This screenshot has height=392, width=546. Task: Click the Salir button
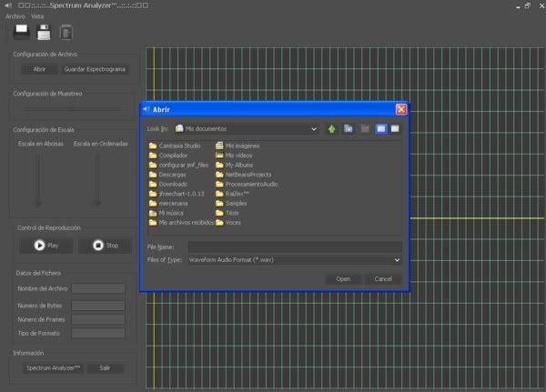105,368
